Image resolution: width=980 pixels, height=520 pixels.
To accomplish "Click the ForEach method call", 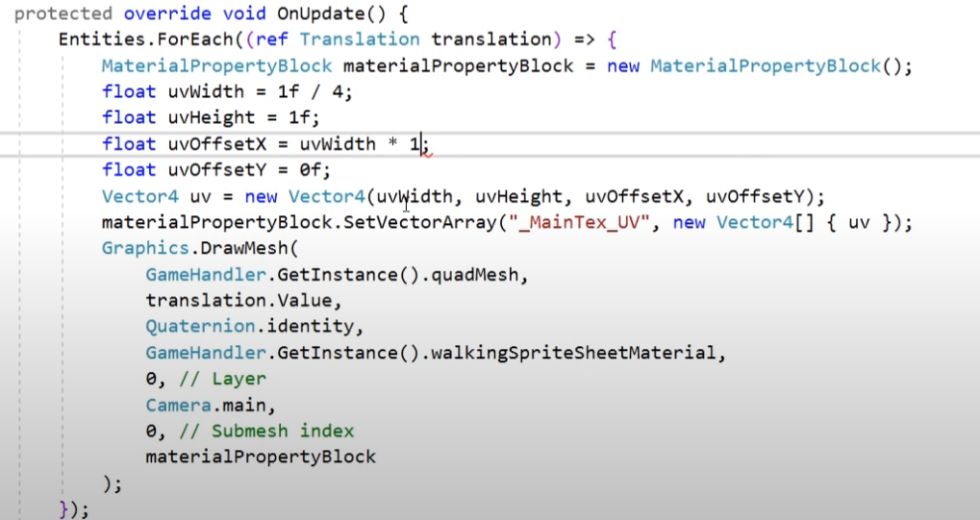I will (195, 39).
